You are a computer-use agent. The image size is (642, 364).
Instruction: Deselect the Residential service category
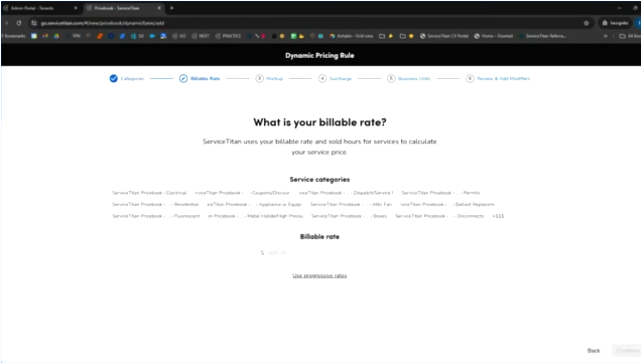pyautogui.click(x=155, y=204)
